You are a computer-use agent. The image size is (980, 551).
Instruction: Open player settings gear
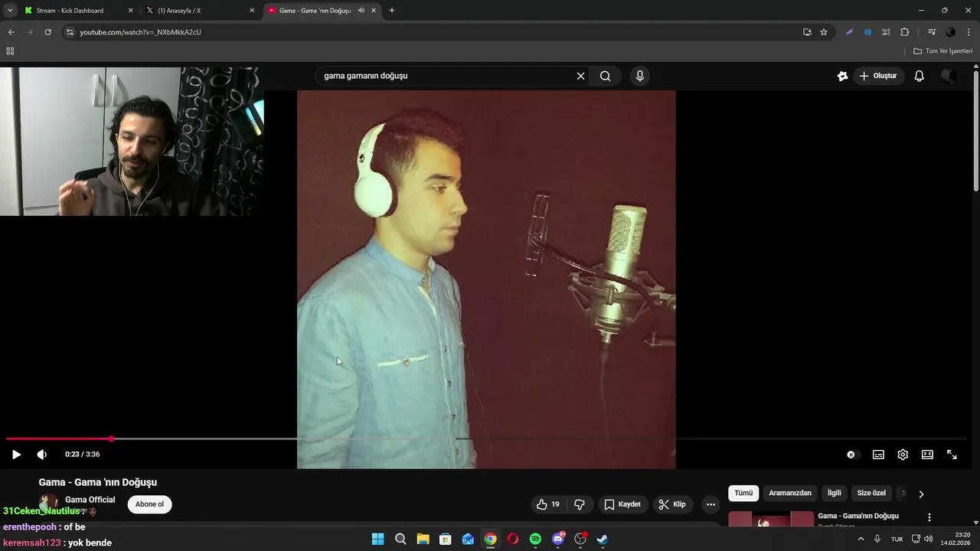(x=903, y=455)
